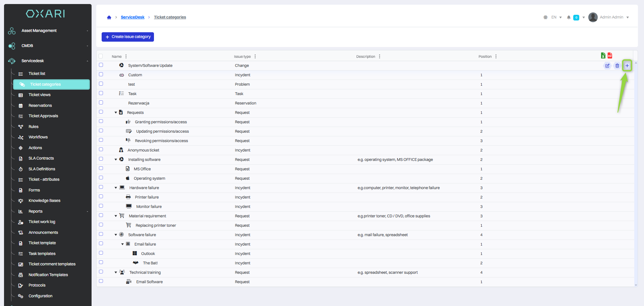Open Name column options menu
The height and width of the screenshot is (306, 644).
(126, 56)
